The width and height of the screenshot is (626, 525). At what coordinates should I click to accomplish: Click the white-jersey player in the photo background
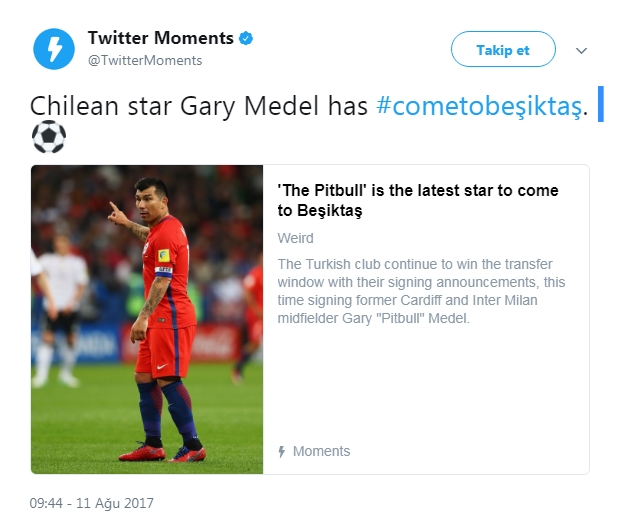(60, 300)
